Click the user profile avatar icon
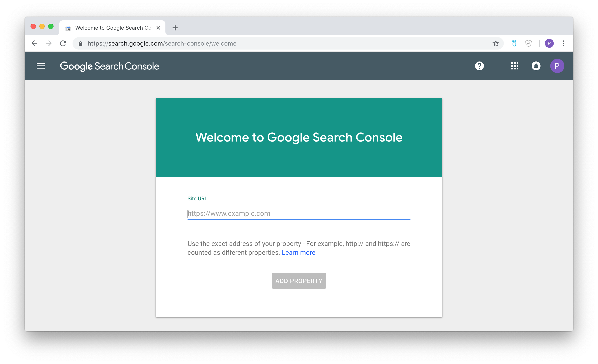Image resolution: width=598 pixels, height=364 pixels. (x=558, y=66)
